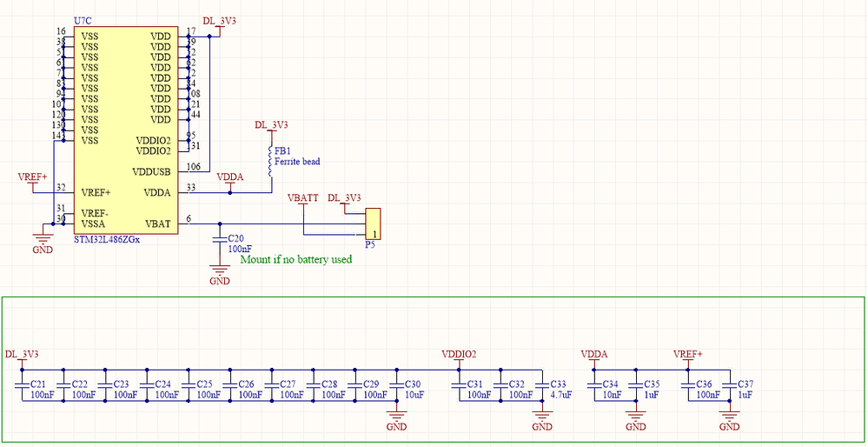The image size is (868, 447).
Task: Click the C33 capacitor symbol
Action: point(542,384)
